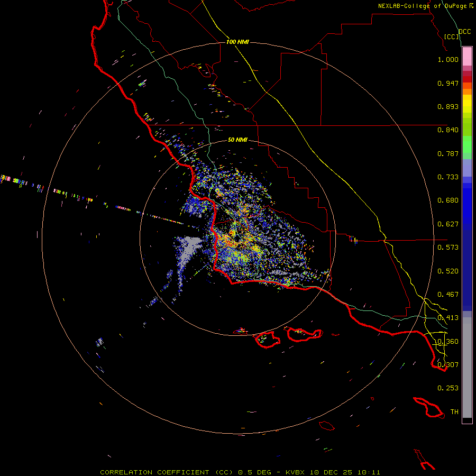Pick the bright green color bar segment

click(x=467, y=144)
